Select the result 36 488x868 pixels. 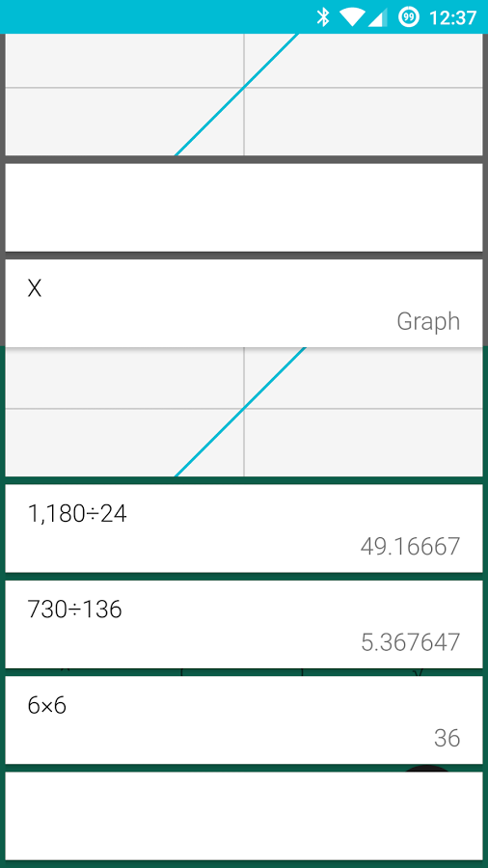447,738
